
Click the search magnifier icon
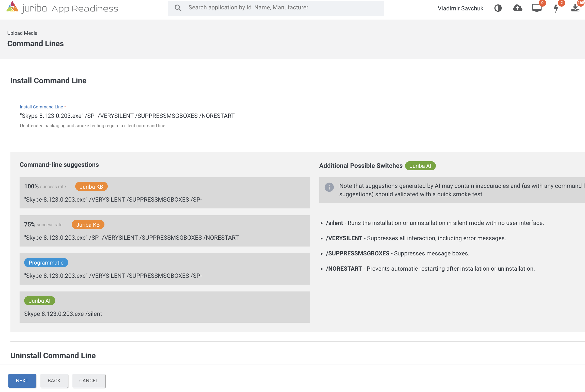178,8
